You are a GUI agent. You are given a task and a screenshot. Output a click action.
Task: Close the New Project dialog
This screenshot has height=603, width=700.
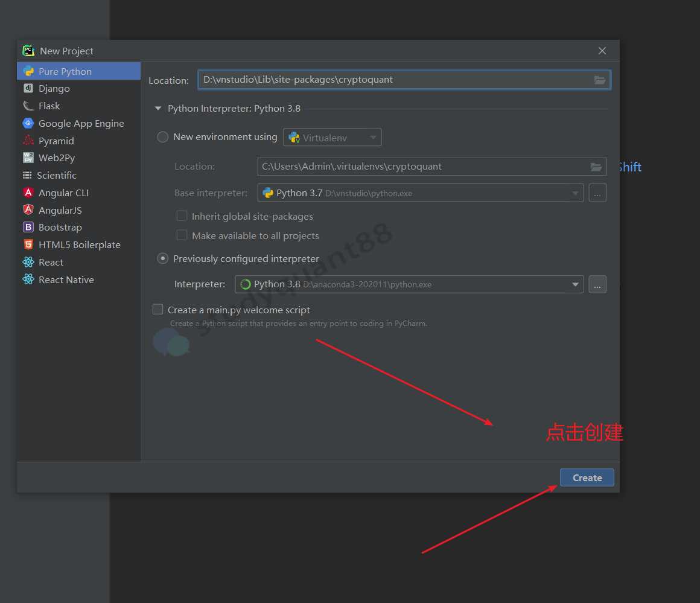coord(602,51)
